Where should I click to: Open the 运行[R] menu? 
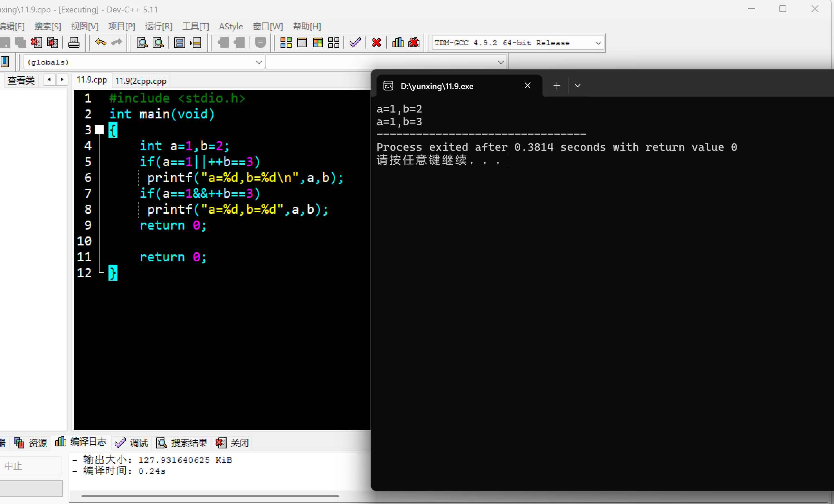pyautogui.click(x=158, y=27)
